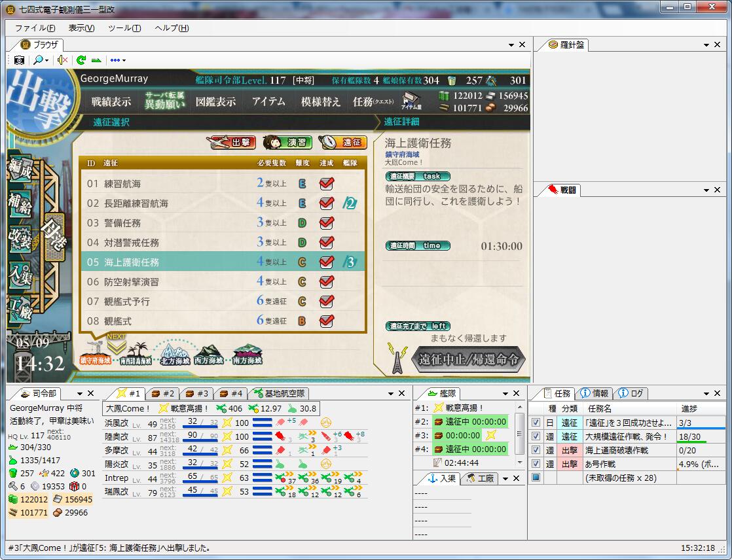This screenshot has height=560, width=732.
Task: Click the 遠征中止/帰還命令 button
Action: click(x=468, y=359)
